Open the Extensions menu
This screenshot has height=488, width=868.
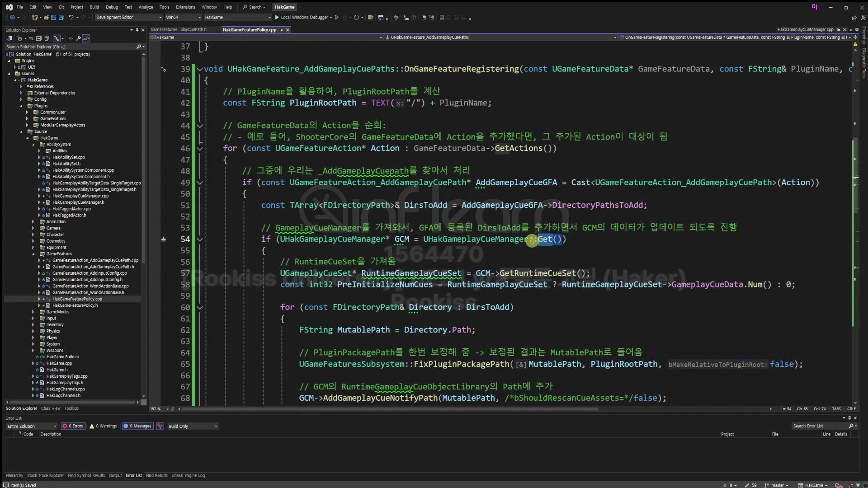click(x=185, y=7)
